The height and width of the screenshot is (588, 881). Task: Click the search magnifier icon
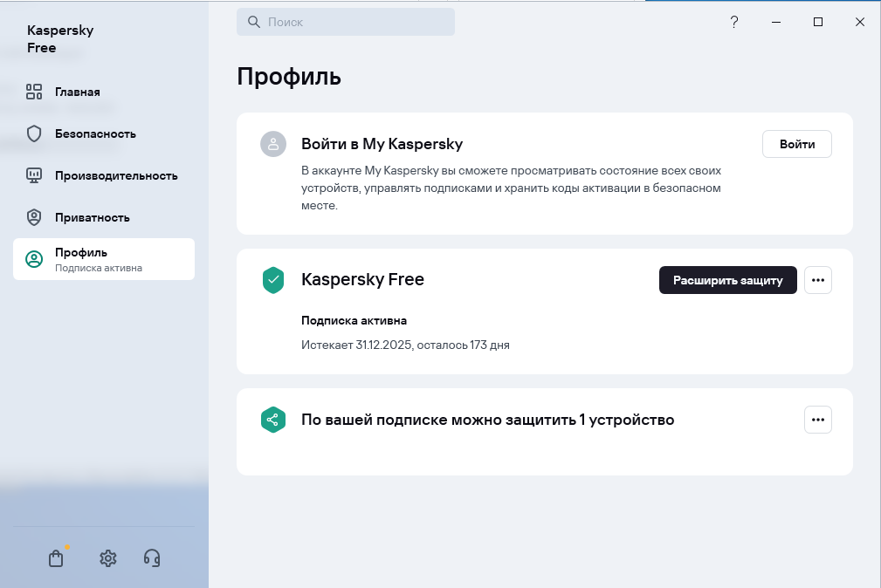(254, 23)
